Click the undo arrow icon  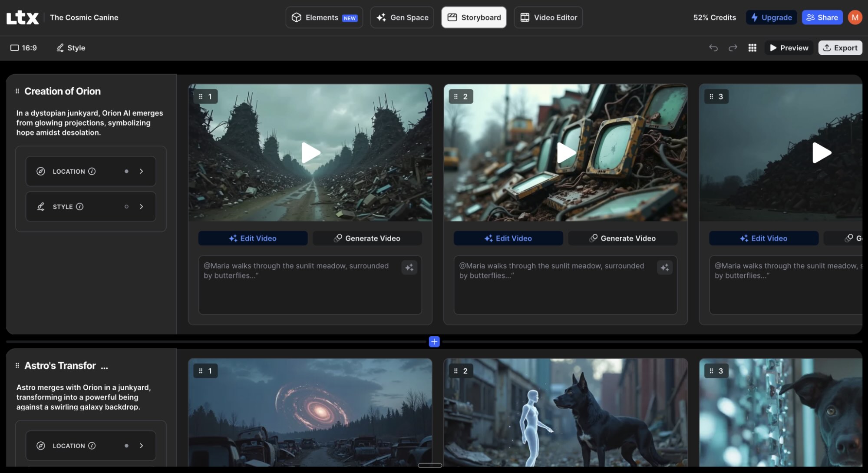713,48
